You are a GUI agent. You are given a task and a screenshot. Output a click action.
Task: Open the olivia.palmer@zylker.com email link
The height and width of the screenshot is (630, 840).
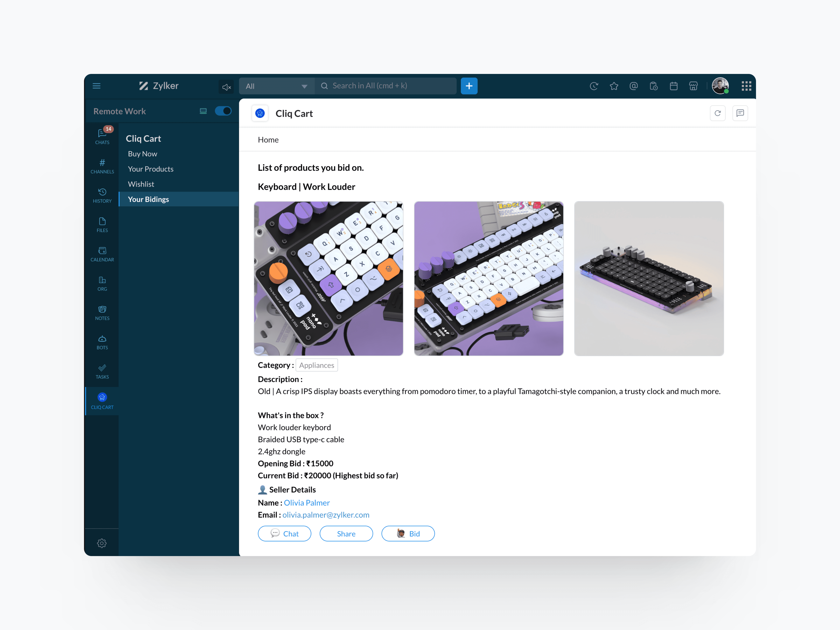pos(326,514)
